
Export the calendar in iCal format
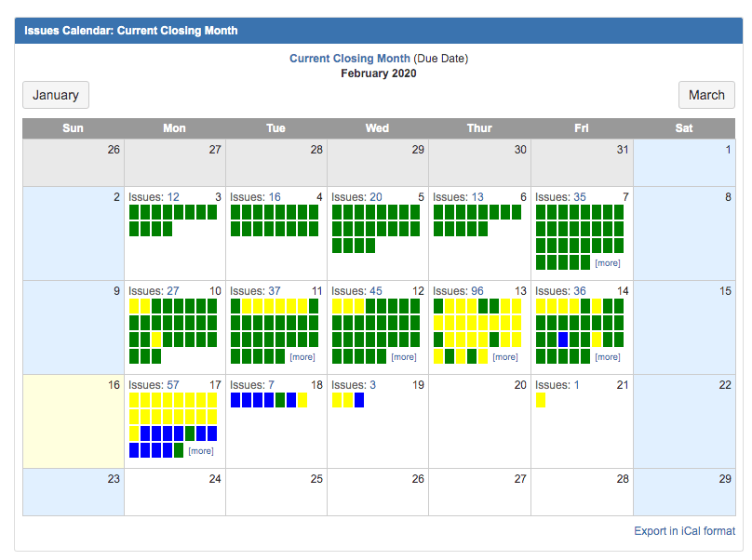point(684,531)
